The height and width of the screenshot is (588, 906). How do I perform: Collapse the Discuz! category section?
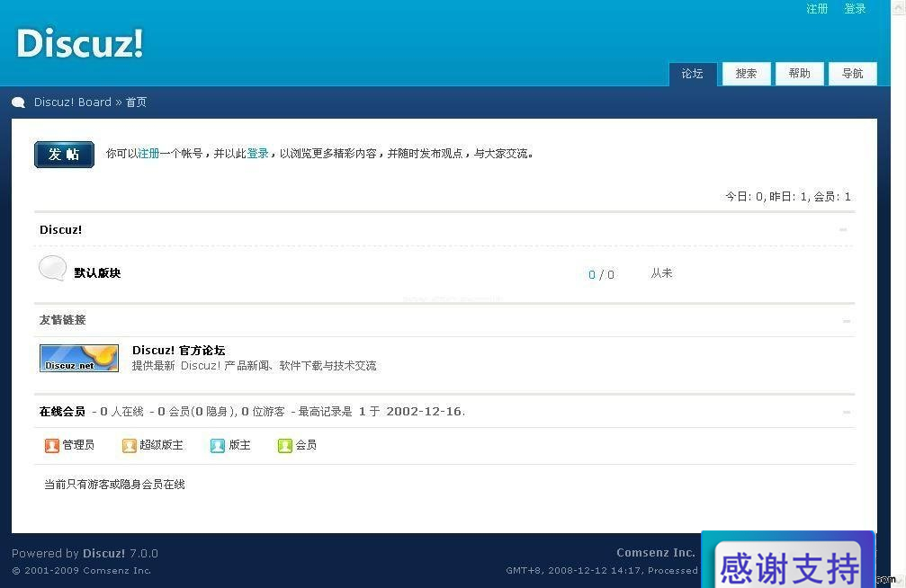[x=843, y=230]
